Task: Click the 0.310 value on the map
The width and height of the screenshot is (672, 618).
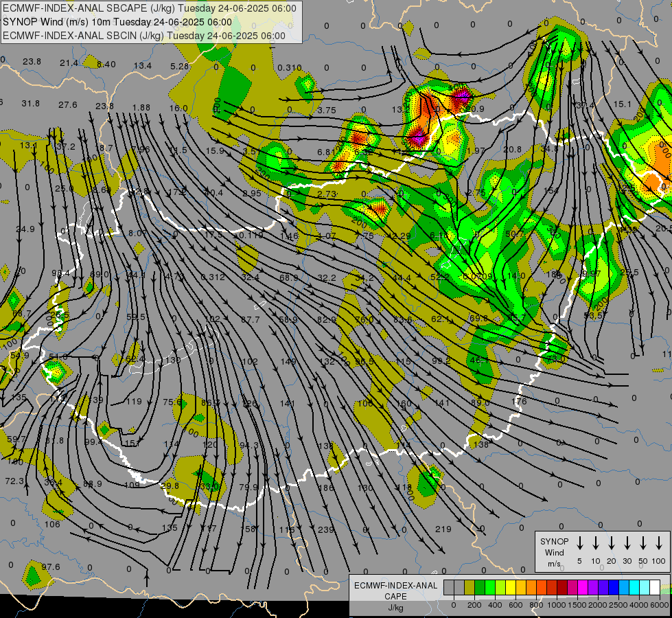Action: click(289, 67)
